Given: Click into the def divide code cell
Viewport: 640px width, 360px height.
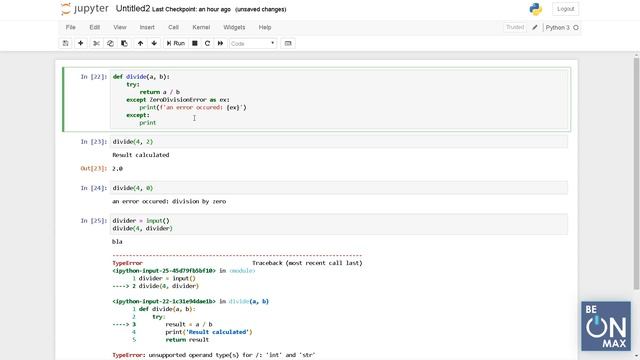Looking at the screenshot, I should [339, 100].
